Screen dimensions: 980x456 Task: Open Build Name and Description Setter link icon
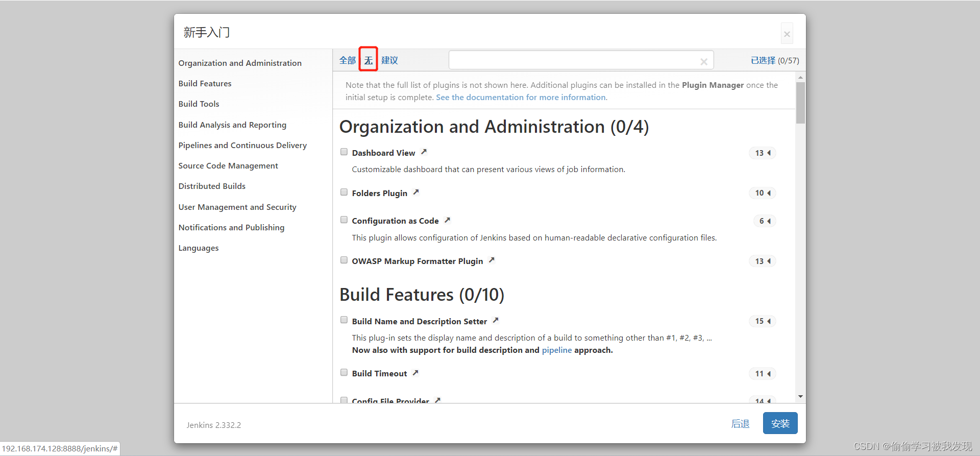(x=496, y=321)
